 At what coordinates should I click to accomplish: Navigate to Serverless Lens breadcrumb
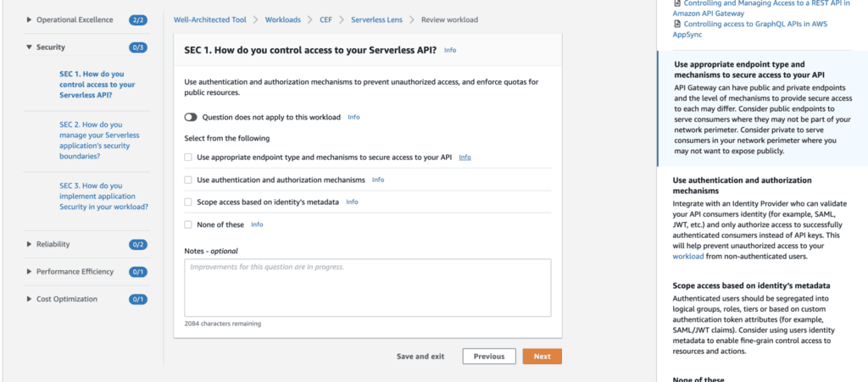click(376, 19)
